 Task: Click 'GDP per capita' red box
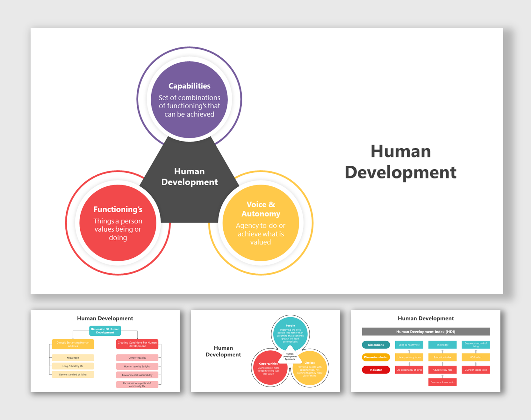pyautogui.click(x=476, y=370)
